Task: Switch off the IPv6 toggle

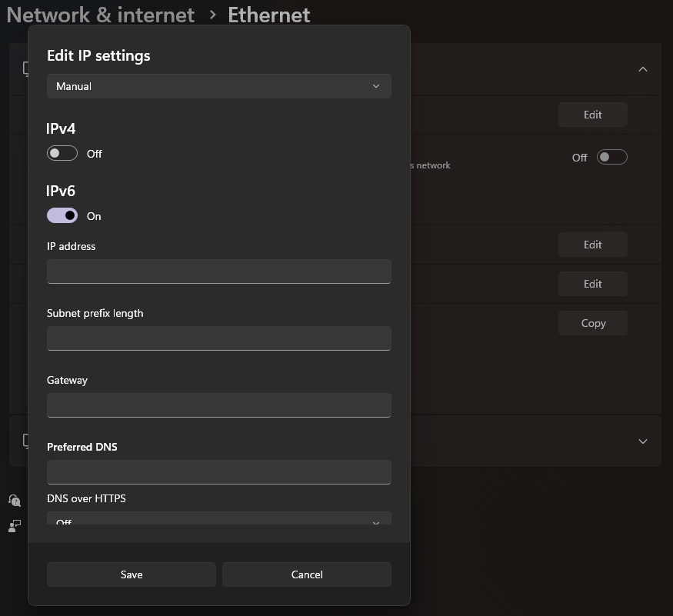Action: (62, 215)
